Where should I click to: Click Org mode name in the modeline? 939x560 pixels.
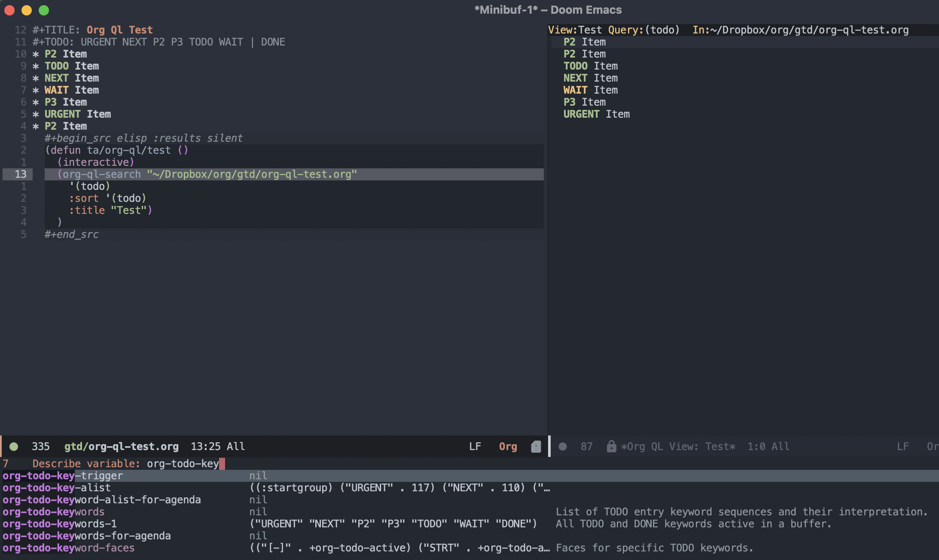point(508,447)
